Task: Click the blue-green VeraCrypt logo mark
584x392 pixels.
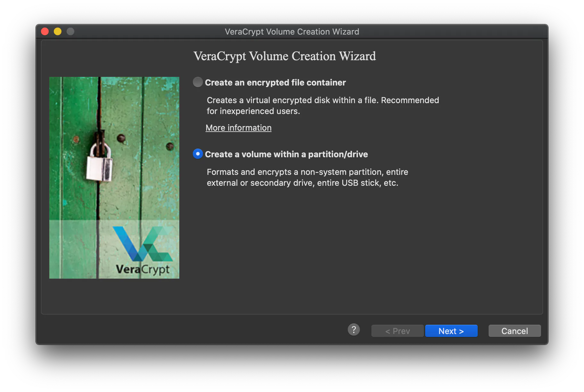Action: 142,244
